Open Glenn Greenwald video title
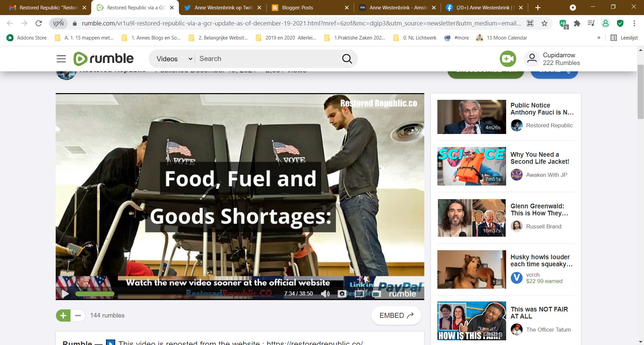Screen dimensions: 644x345 click(539, 210)
